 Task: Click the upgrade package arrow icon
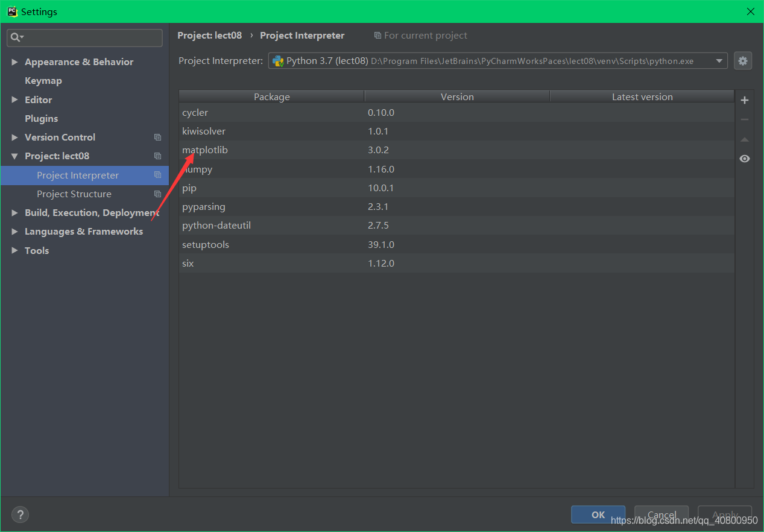(744, 139)
